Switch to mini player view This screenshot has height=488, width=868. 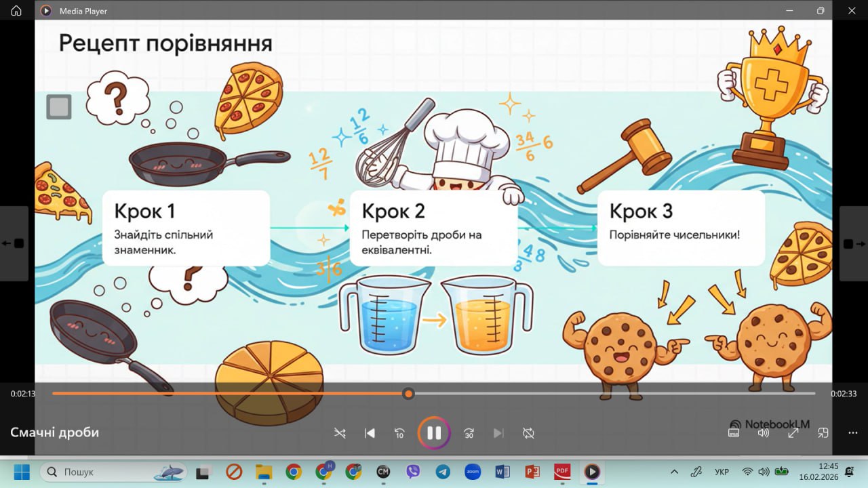[x=823, y=433]
